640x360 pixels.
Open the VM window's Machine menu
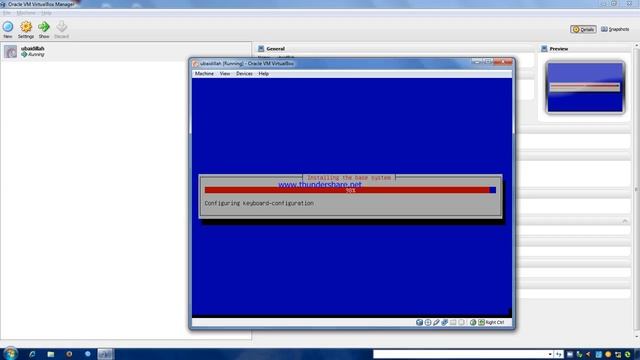click(x=204, y=74)
